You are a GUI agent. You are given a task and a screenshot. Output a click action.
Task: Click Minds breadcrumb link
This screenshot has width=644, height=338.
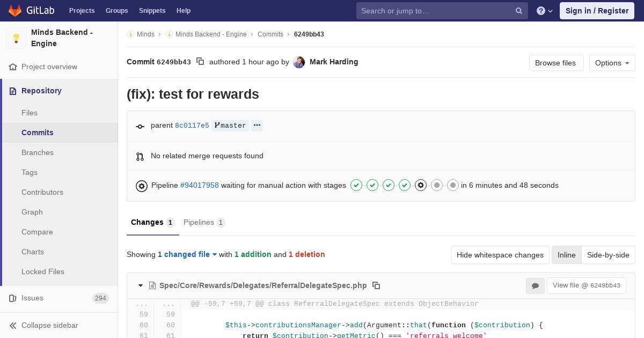(x=145, y=34)
